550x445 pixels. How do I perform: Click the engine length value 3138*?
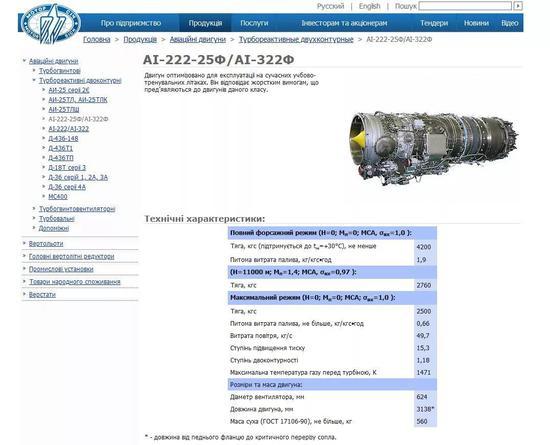click(x=425, y=409)
